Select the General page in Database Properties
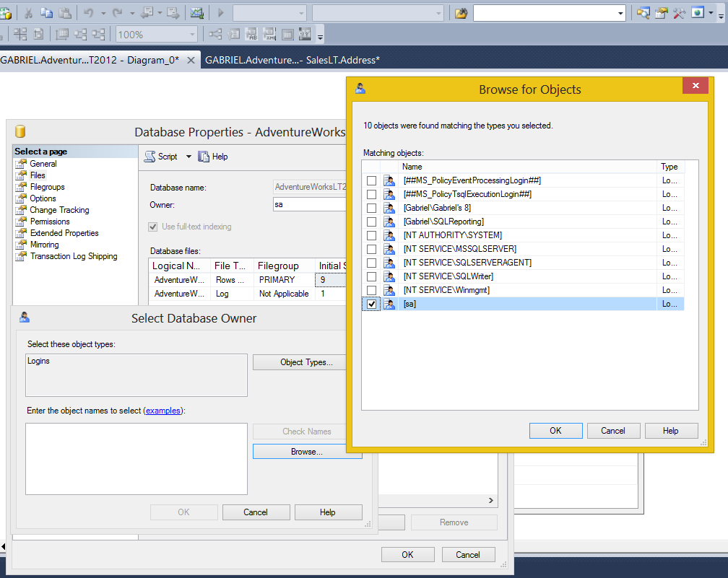The width and height of the screenshot is (728, 578). tap(43, 164)
